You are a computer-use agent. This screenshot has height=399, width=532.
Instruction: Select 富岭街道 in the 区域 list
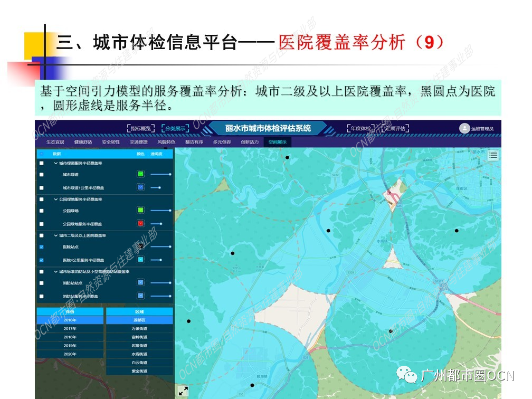(139, 337)
